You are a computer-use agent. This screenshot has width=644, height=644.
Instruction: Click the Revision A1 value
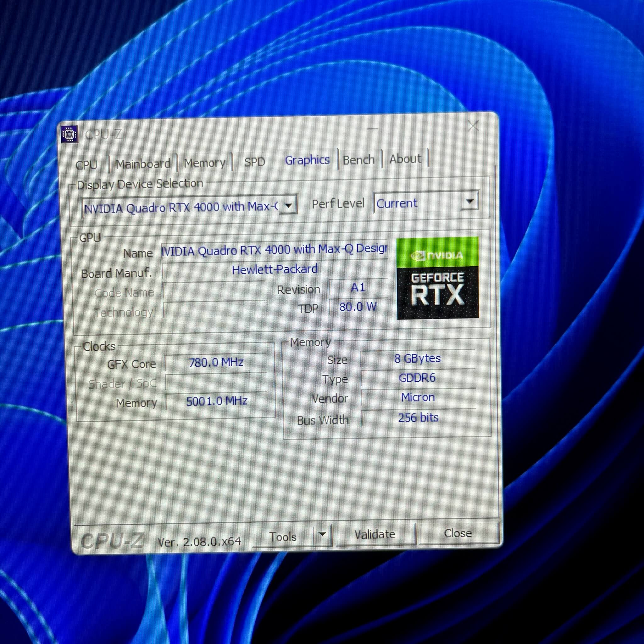click(358, 287)
